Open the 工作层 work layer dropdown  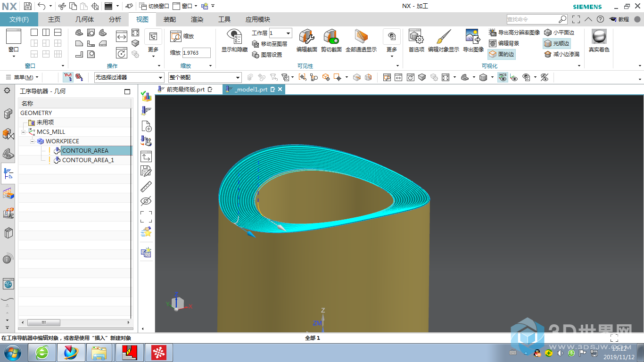click(x=288, y=33)
